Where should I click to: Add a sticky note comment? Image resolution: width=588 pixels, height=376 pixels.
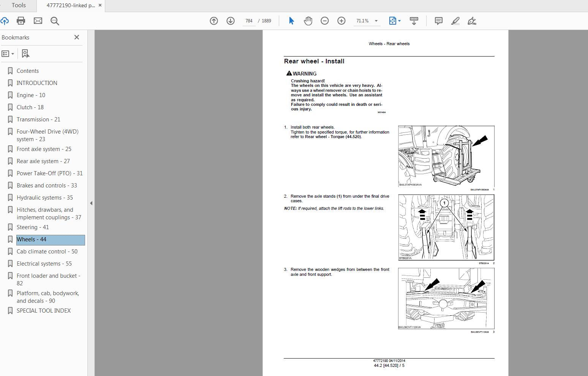pos(438,21)
